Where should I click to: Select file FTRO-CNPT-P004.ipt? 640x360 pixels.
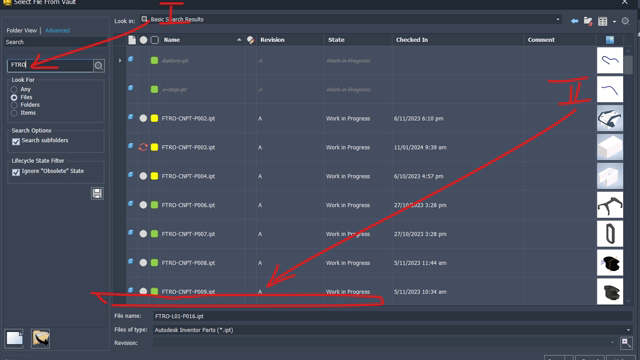(x=188, y=176)
